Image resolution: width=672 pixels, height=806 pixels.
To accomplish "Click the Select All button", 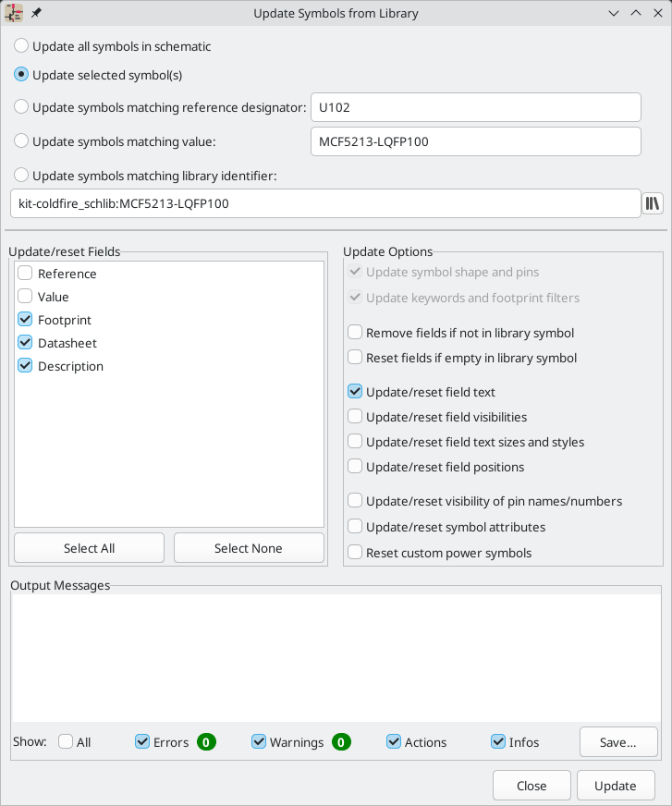I will (89, 548).
